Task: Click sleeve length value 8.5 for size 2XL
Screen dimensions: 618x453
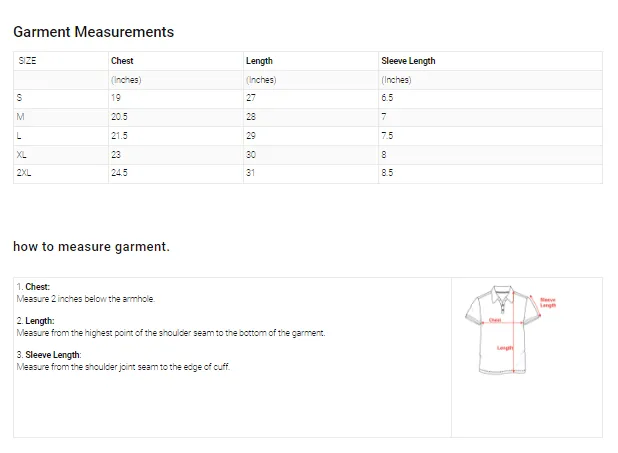Action: click(387, 173)
